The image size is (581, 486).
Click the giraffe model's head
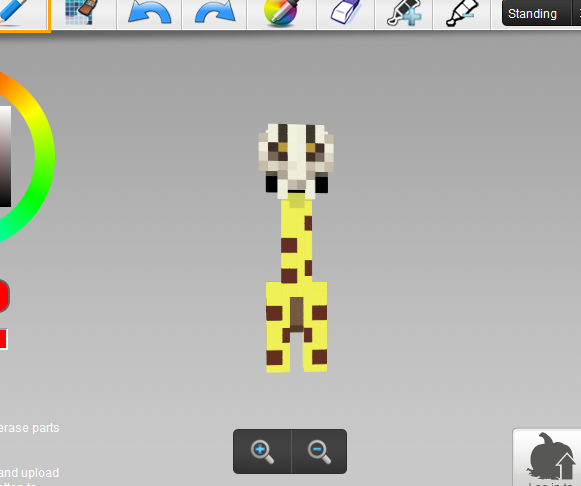tap(296, 156)
